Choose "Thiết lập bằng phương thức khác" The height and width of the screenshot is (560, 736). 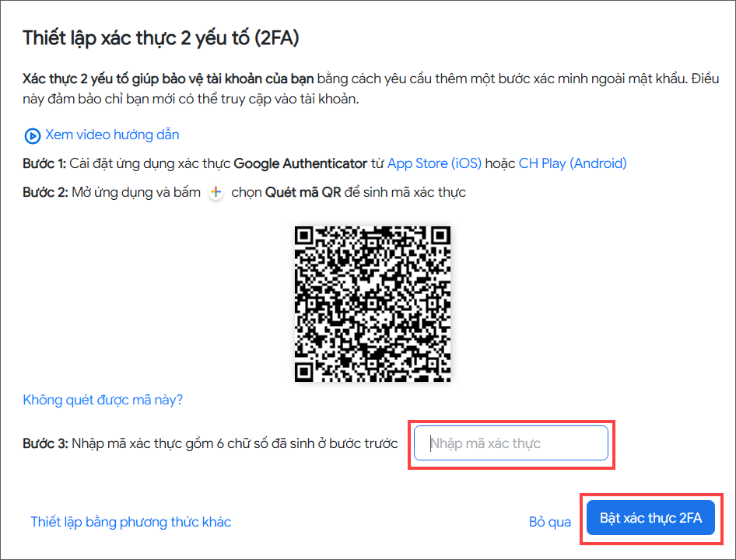(131, 522)
